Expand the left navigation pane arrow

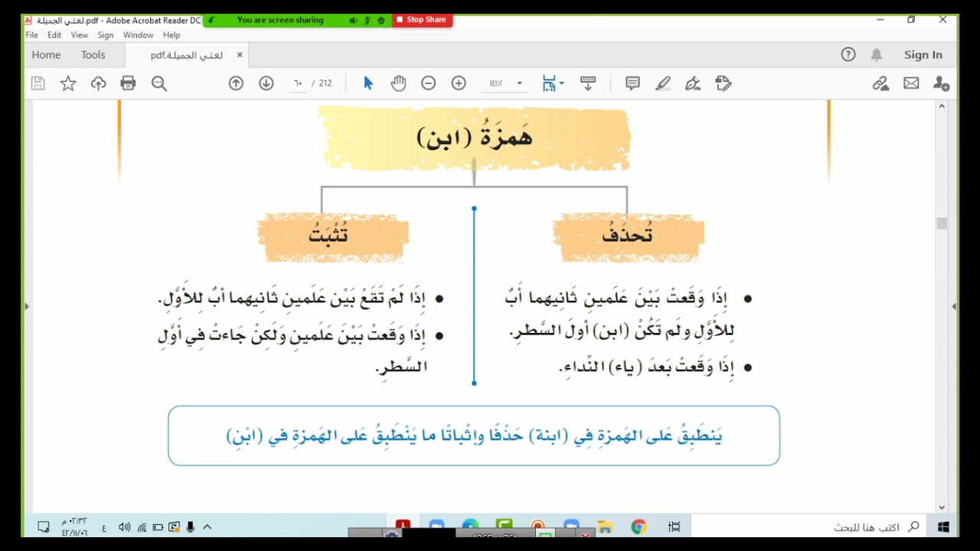(x=27, y=306)
